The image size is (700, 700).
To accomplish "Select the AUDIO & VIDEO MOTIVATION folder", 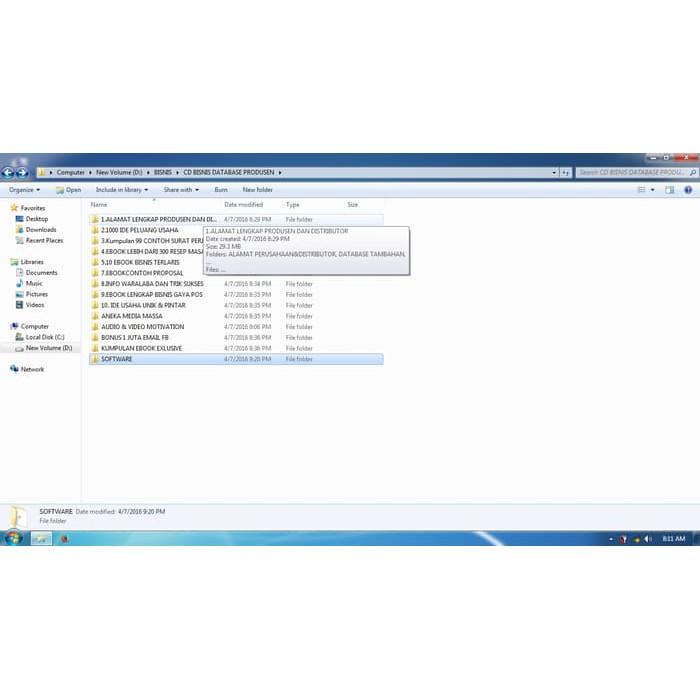I will tap(142, 326).
